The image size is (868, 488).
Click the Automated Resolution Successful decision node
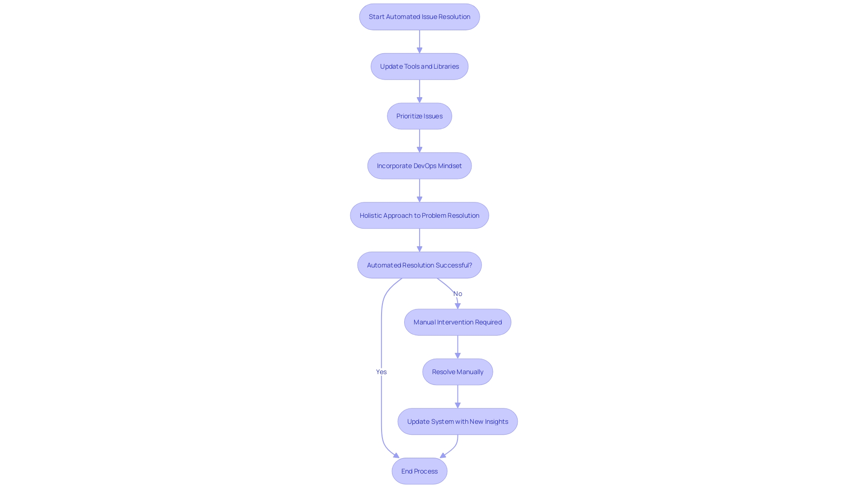coord(419,264)
